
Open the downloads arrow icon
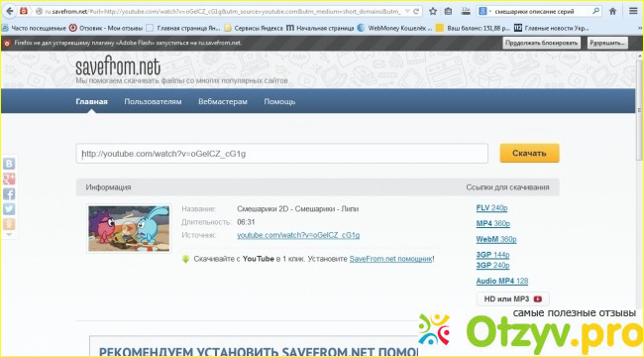click(466, 12)
